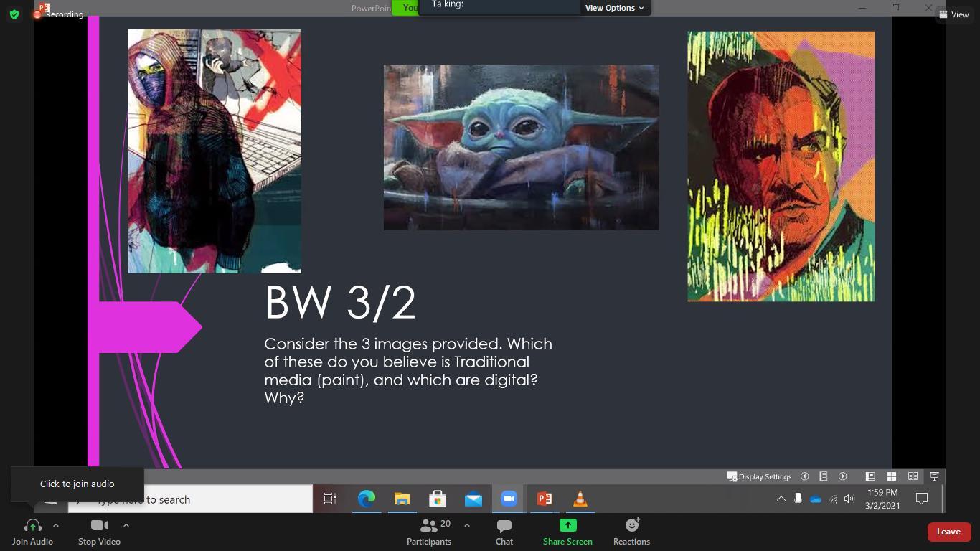
Task: Expand audio options arrow beside Join Audio
Action: coord(56,525)
